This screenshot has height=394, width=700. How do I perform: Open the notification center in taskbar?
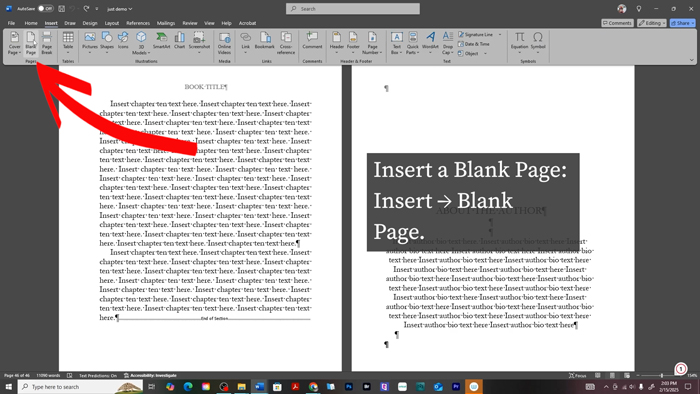point(688,387)
